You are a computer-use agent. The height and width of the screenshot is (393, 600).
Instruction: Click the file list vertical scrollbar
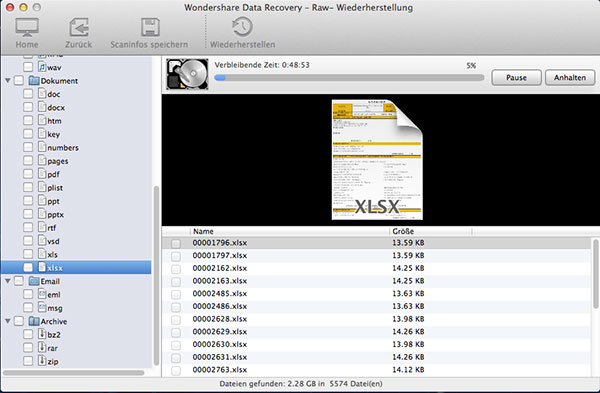595,274
